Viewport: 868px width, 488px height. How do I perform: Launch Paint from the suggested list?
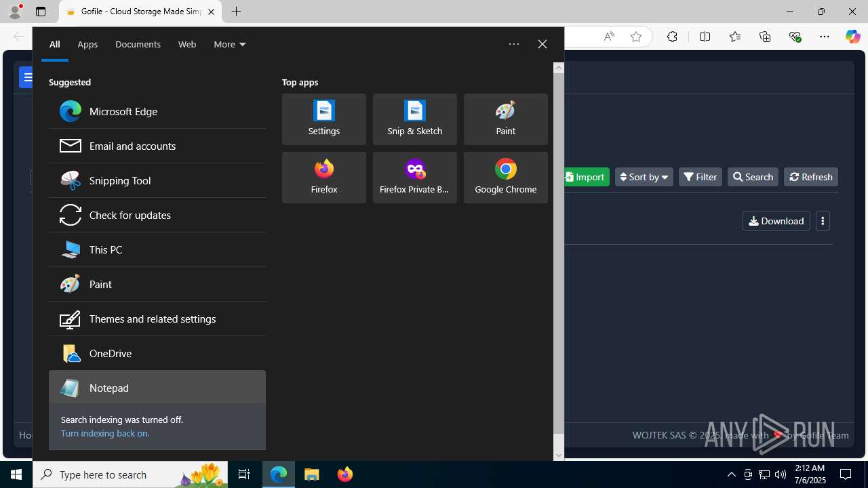[x=157, y=284]
